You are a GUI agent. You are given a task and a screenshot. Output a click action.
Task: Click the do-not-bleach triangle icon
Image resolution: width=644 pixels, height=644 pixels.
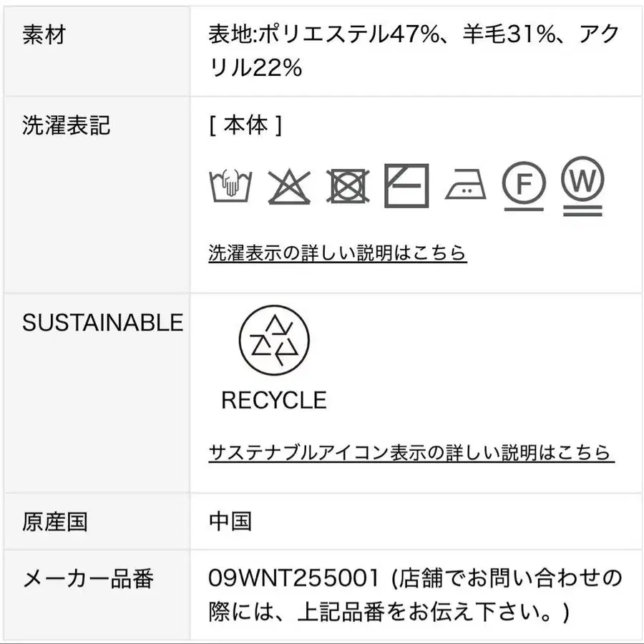click(x=289, y=187)
